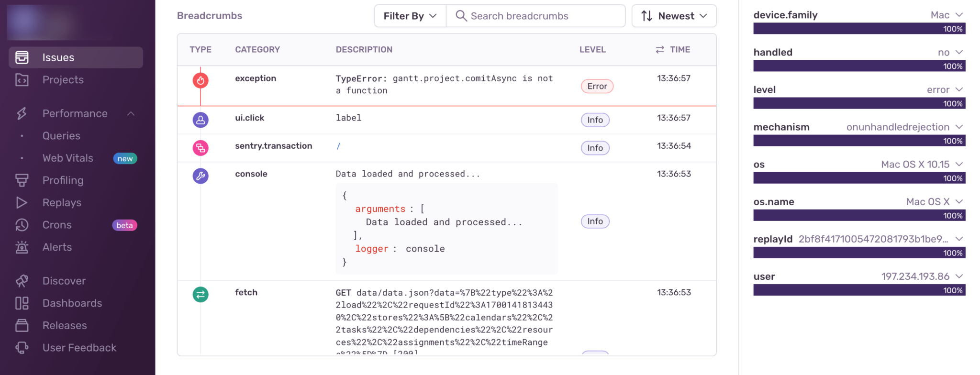The width and height of the screenshot is (980, 375).
Task: Toggle the TIME format swap icon
Action: point(660,50)
